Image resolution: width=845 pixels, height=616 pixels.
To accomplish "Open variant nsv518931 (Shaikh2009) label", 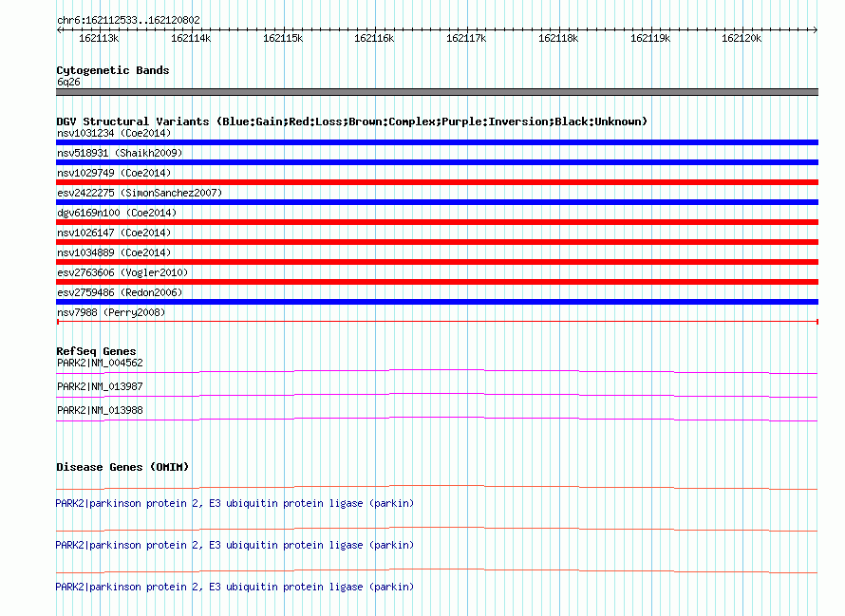I will [x=120, y=153].
